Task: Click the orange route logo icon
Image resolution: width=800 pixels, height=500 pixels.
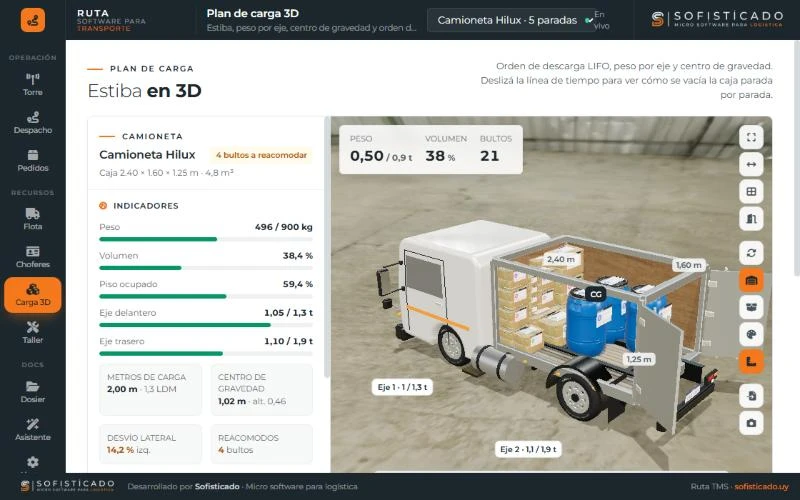Action: point(33,20)
